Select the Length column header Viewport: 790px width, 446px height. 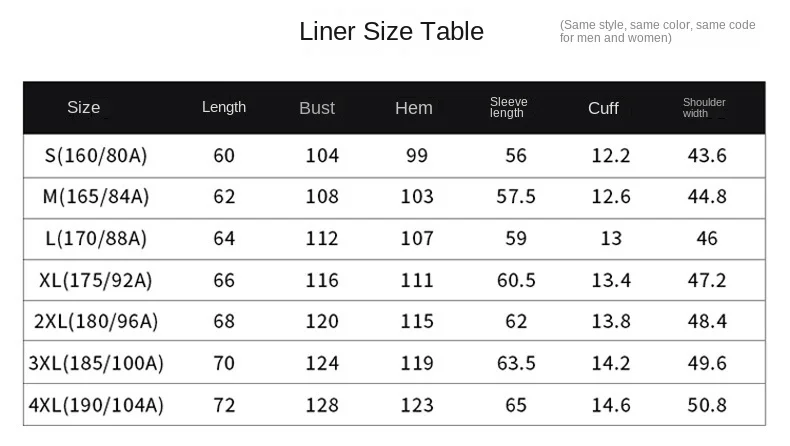[x=224, y=107]
